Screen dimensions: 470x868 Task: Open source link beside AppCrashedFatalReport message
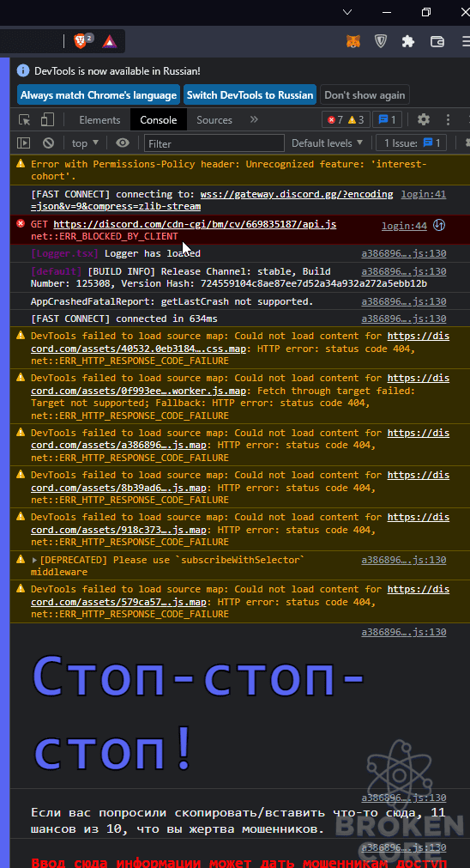[404, 301]
